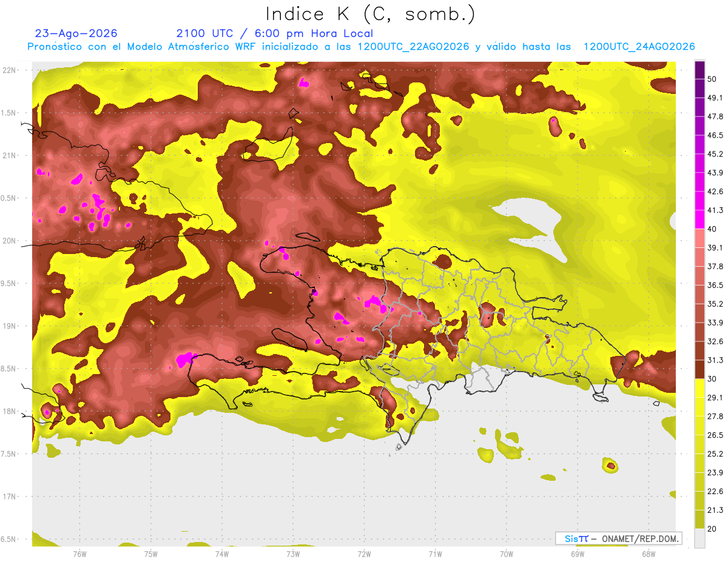Click the colorbar label "20"

pos(712,529)
